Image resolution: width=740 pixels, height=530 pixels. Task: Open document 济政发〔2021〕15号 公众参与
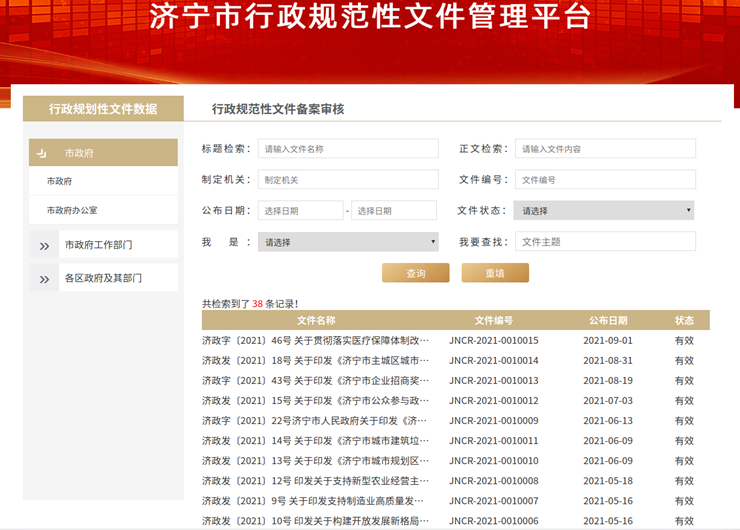(x=315, y=401)
